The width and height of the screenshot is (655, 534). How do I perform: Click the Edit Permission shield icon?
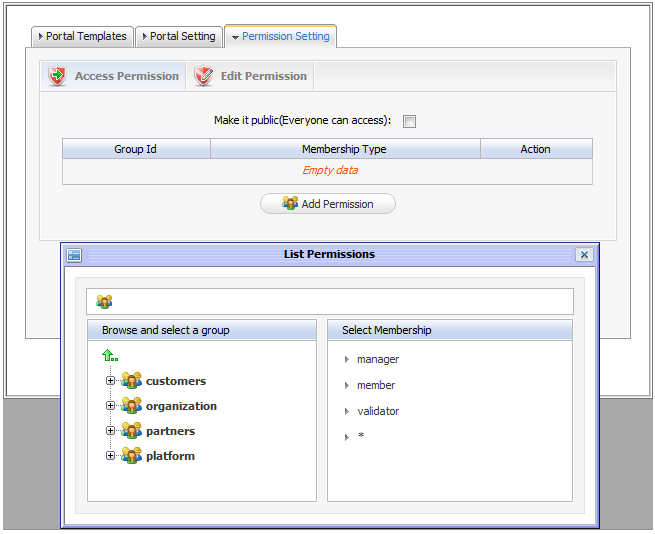[204, 76]
